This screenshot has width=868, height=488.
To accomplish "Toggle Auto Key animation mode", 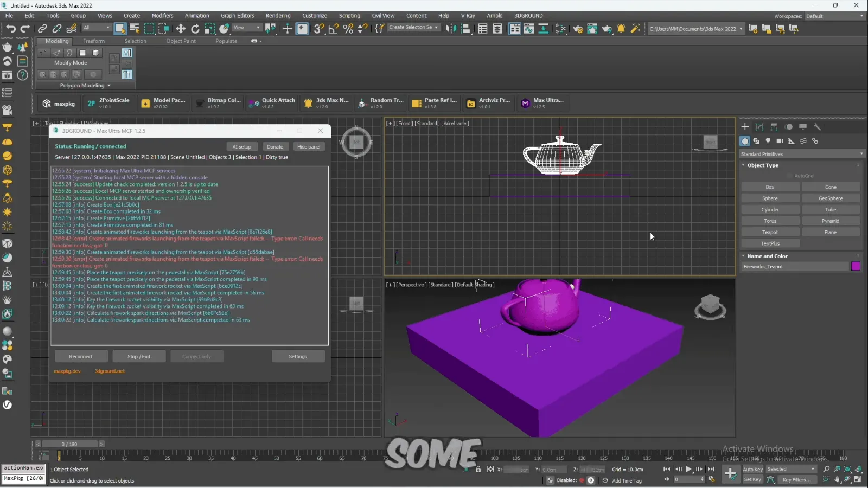I will coord(752,470).
